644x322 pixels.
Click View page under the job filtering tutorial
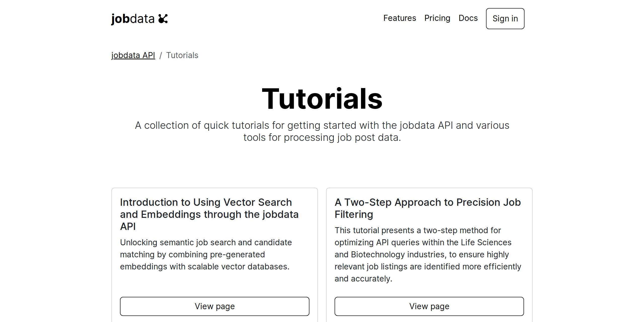(429, 306)
